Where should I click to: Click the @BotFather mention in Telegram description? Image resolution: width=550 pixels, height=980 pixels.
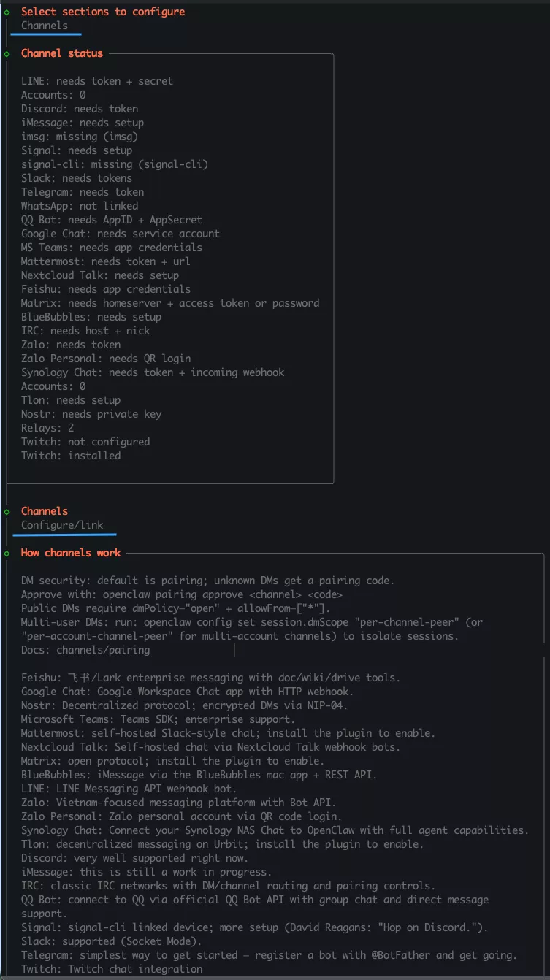(419, 955)
